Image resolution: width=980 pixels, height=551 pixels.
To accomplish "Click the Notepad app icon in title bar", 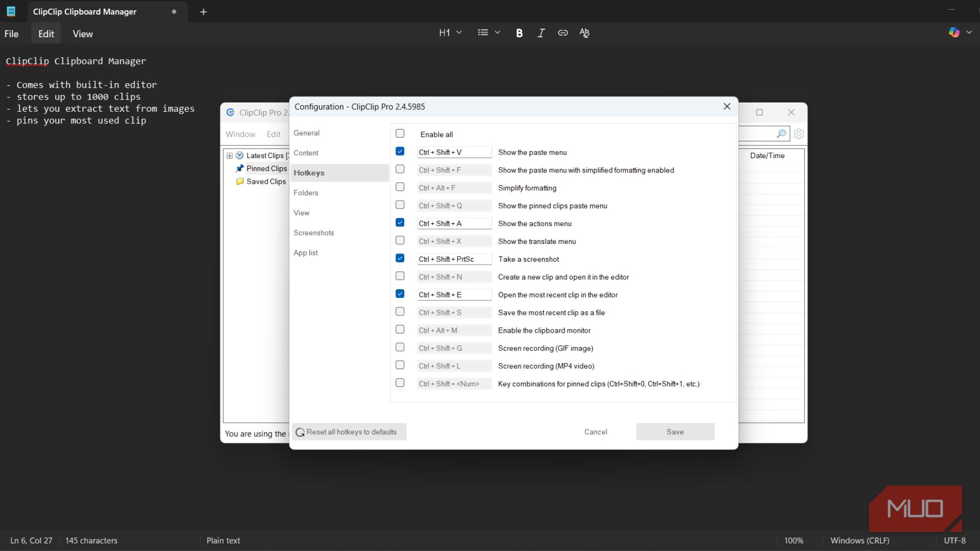I will [x=11, y=11].
